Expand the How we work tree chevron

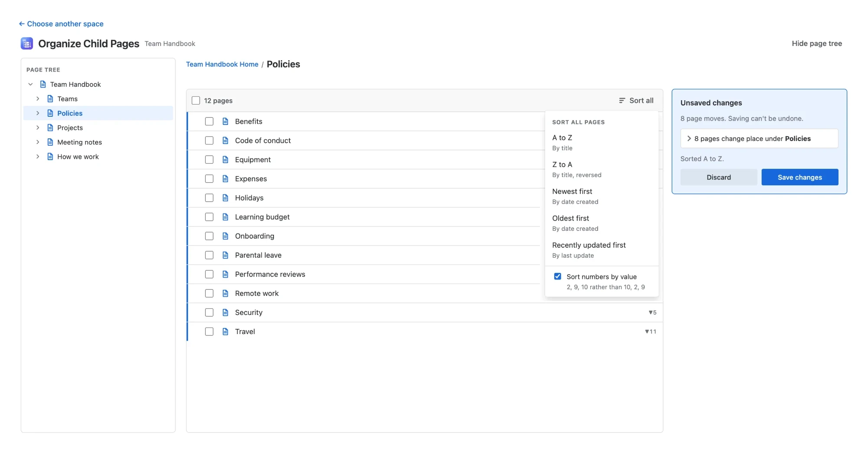[x=38, y=157]
